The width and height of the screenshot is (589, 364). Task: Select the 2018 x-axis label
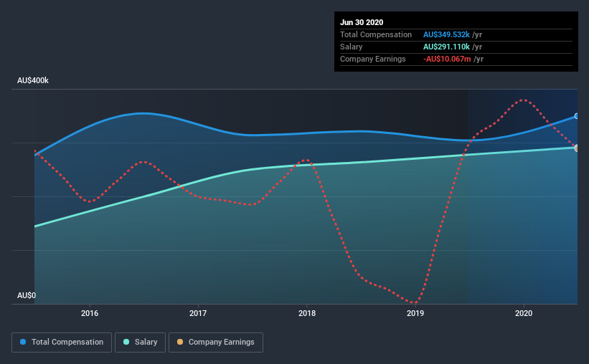(307, 313)
